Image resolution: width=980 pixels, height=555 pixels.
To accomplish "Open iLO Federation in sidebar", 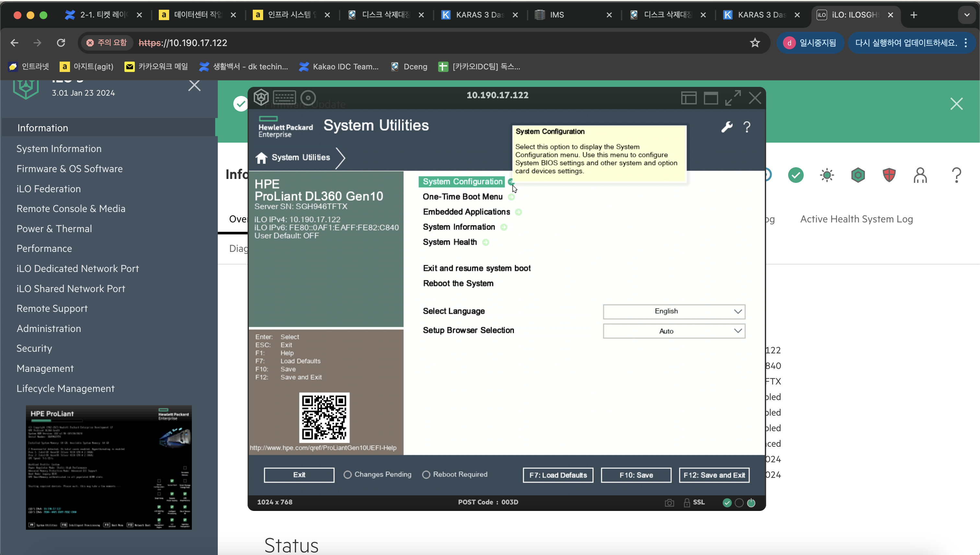I will 49,189.
